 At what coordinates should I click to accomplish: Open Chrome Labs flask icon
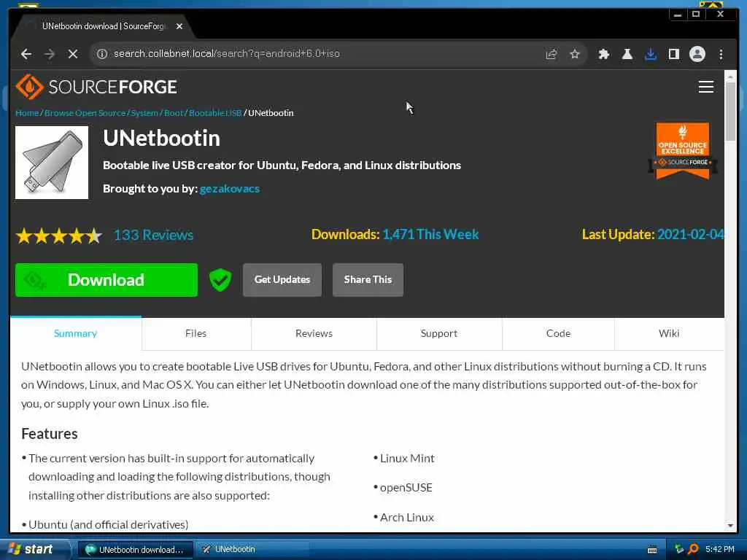coord(627,54)
